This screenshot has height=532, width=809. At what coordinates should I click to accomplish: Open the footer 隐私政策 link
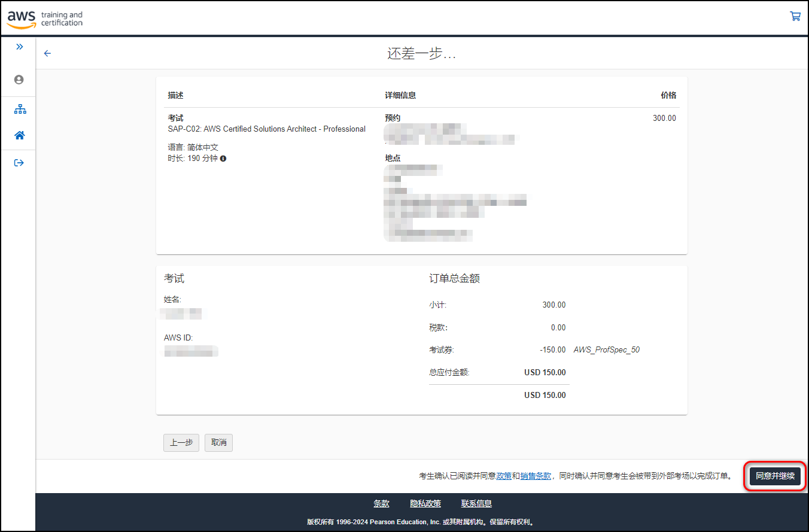click(425, 504)
